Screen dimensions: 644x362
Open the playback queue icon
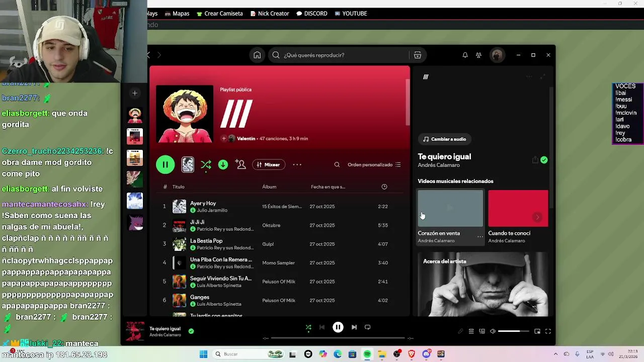tap(471, 331)
